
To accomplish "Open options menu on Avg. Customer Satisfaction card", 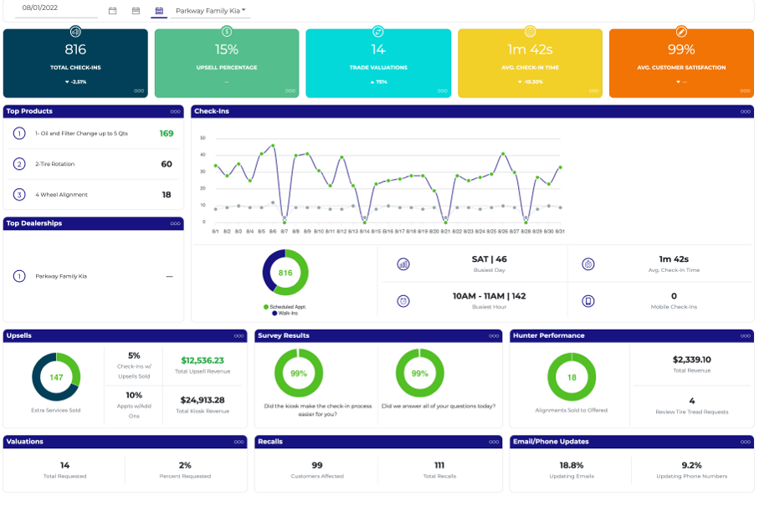I will click(745, 91).
